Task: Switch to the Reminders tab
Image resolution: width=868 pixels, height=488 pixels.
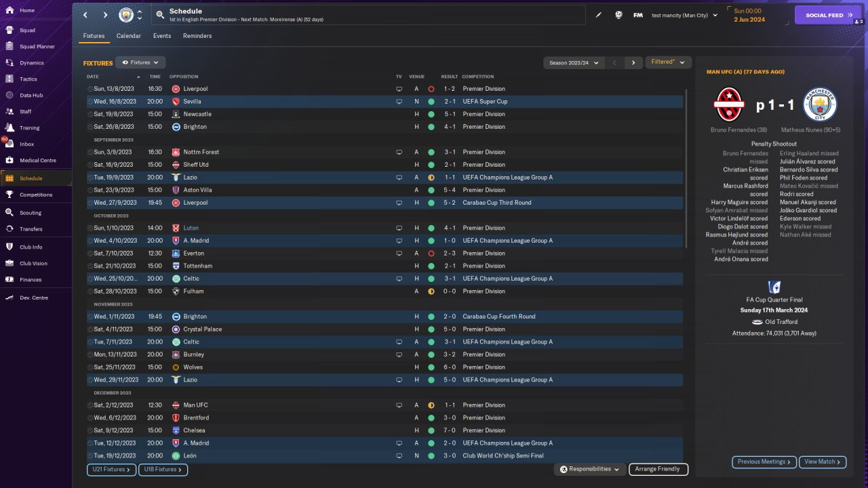Action: [x=197, y=36]
